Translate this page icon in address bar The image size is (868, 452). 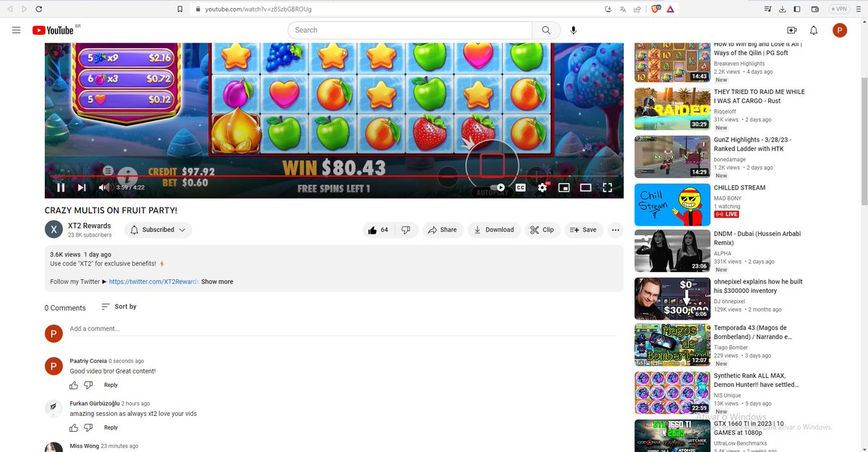point(622,9)
